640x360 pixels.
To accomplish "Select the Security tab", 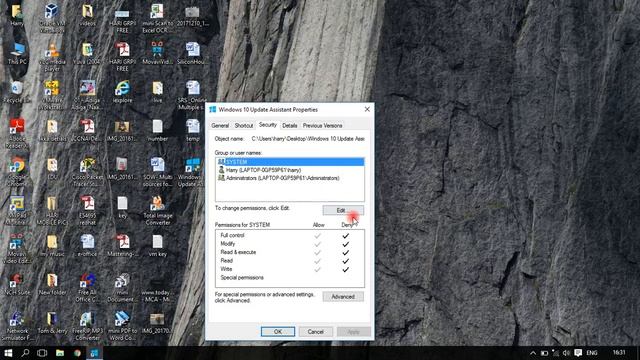I will coord(268,124).
